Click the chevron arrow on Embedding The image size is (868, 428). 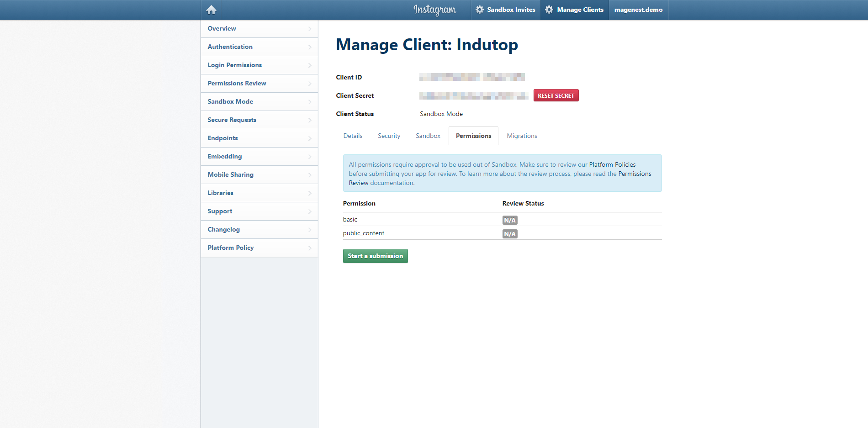(x=310, y=157)
